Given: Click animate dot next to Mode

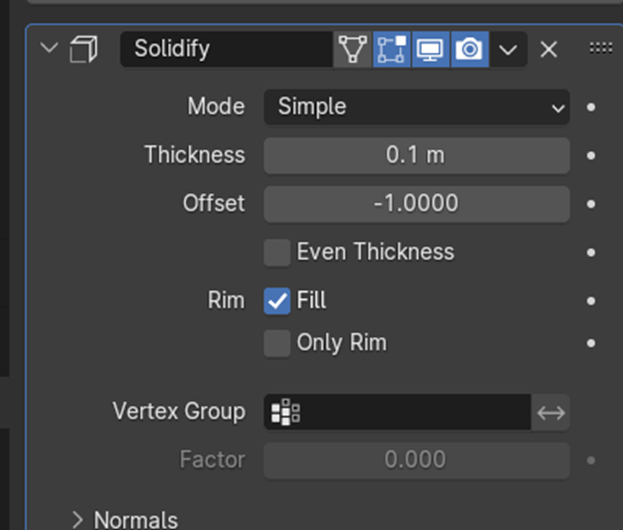Looking at the screenshot, I should click(592, 107).
